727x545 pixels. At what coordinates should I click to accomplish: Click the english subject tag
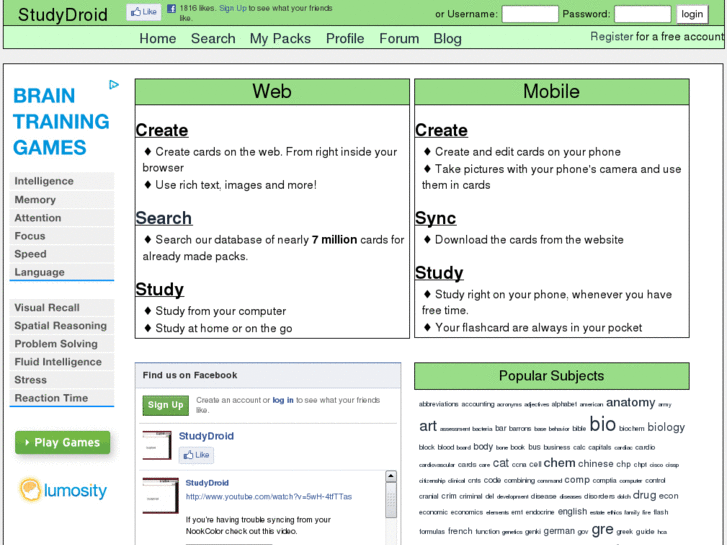click(x=572, y=512)
